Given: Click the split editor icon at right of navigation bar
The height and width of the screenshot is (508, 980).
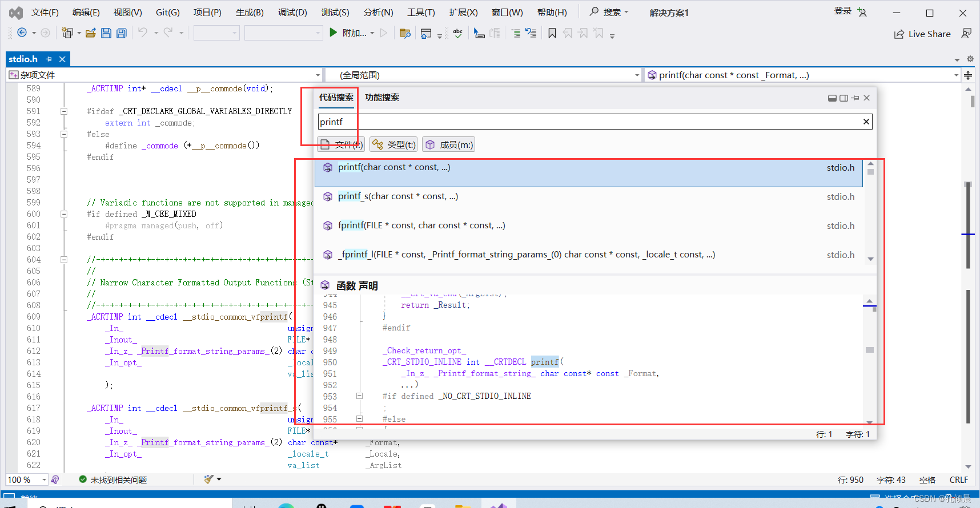Looking at the screenshot, I should (x=968, y=75).
